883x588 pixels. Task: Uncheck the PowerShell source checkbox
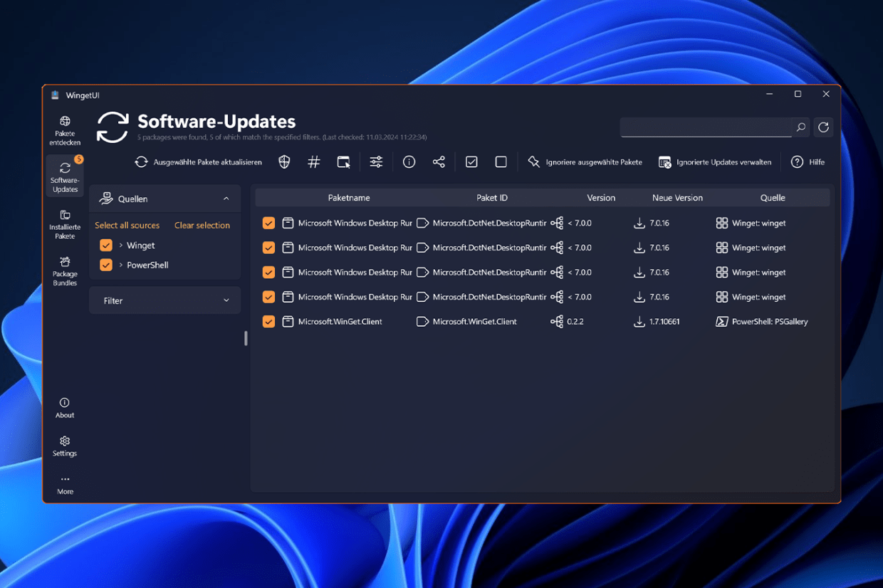(x=106, y=265)
